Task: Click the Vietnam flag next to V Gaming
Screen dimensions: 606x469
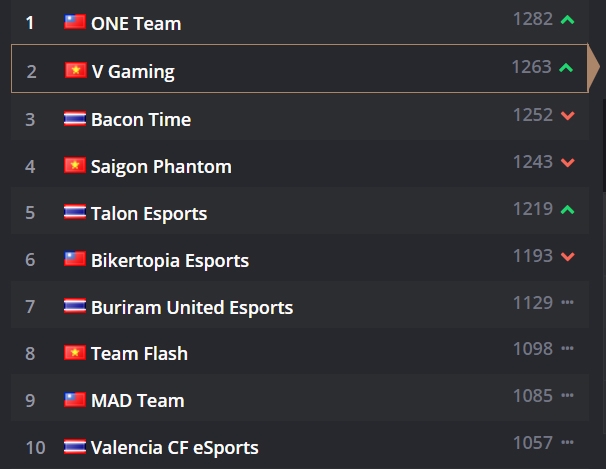Action: pos(76,70)
